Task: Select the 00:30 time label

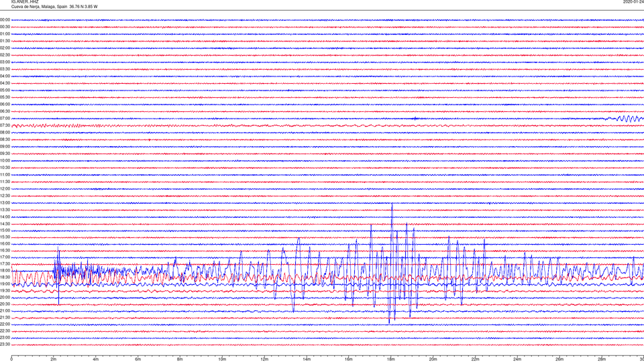Action: [5, 27]
